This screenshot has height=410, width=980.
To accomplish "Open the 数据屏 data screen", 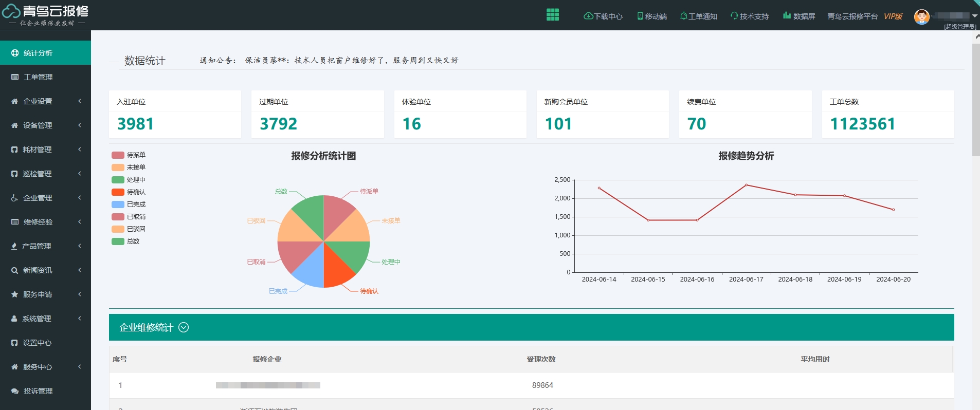I will pos(799,16).
